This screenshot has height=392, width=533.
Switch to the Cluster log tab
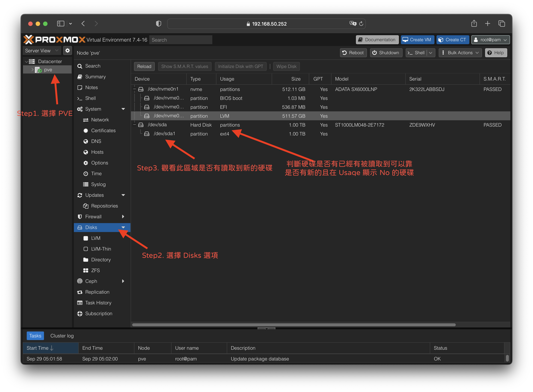point(62,336)
